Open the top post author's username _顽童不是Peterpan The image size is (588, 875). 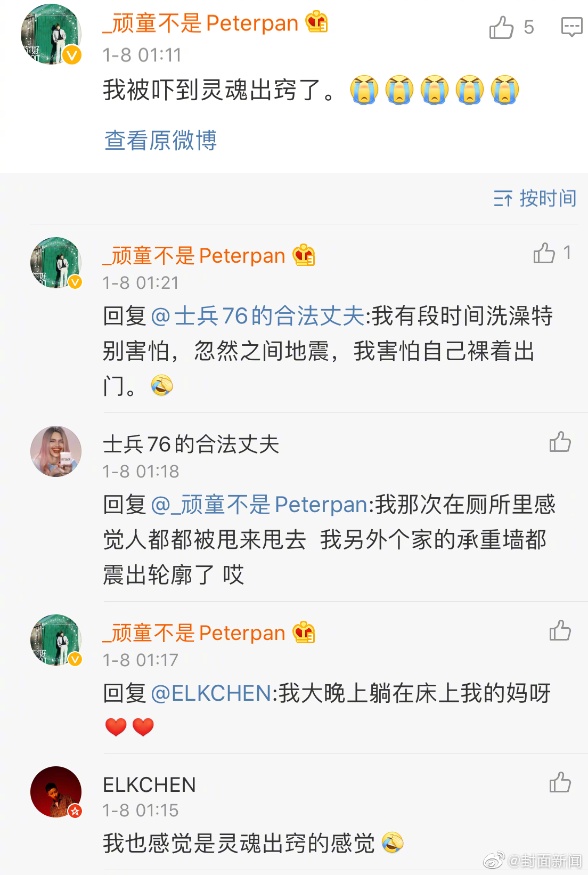[200, 23]
